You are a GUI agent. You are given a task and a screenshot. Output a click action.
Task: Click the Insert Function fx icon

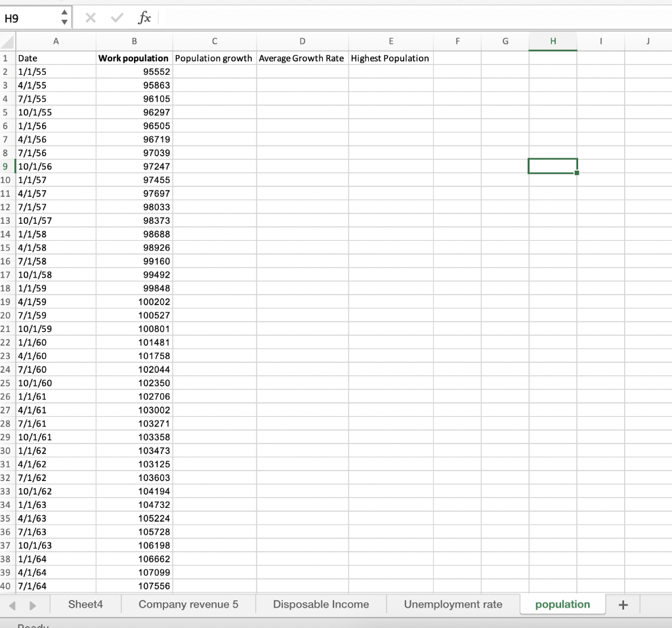[144, 17]
